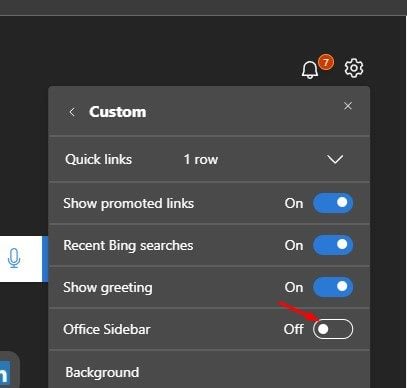Open the Background settings entry

click(209, 371)
